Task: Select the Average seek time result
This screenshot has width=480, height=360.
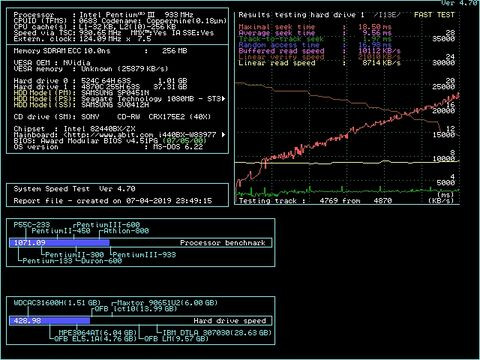Action: coord(315,33)
